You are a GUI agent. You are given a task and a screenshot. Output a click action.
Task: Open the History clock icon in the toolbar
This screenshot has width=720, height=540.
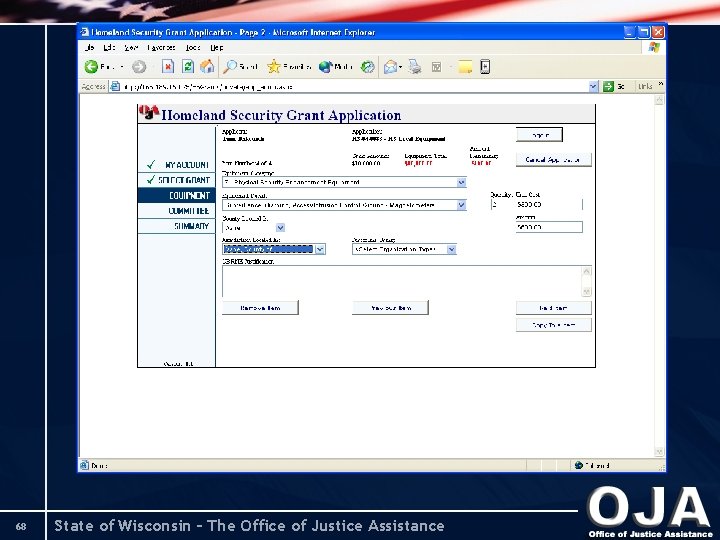(367, 67)
